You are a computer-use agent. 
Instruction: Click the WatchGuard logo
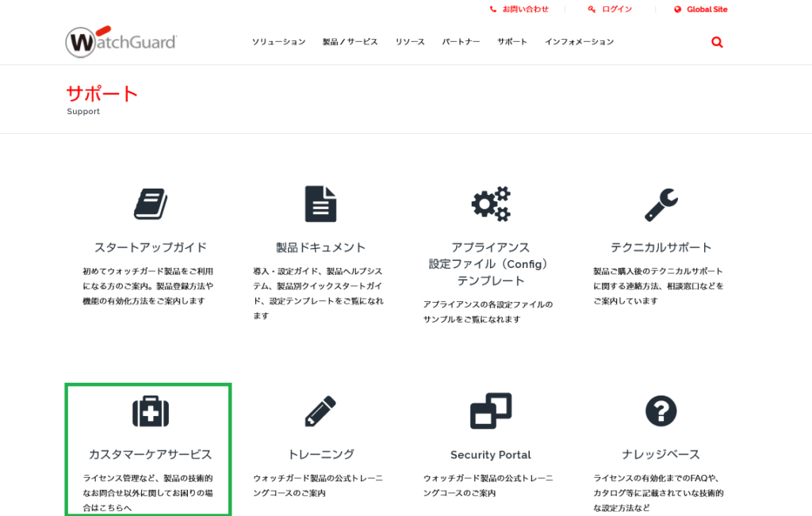[121, 41]
